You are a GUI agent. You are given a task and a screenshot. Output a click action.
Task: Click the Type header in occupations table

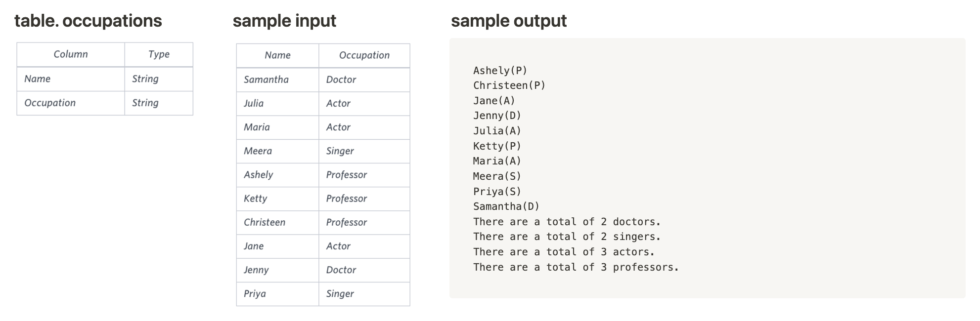pos(159,54)
